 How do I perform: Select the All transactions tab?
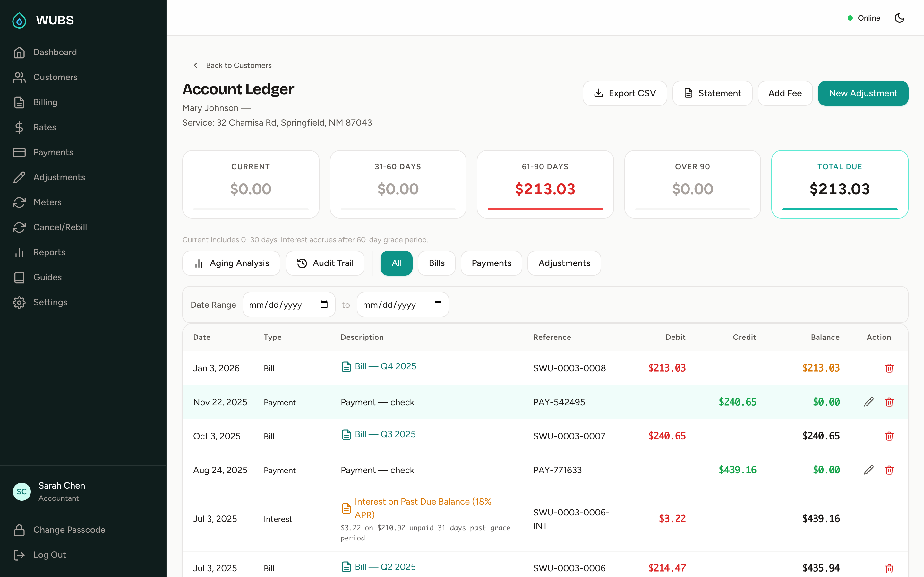[396, 263]
